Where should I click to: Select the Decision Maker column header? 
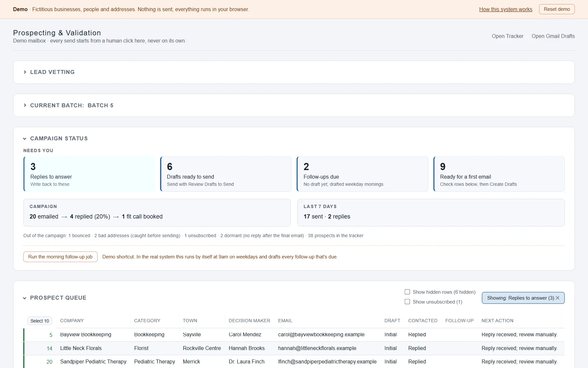pos(249,321)
